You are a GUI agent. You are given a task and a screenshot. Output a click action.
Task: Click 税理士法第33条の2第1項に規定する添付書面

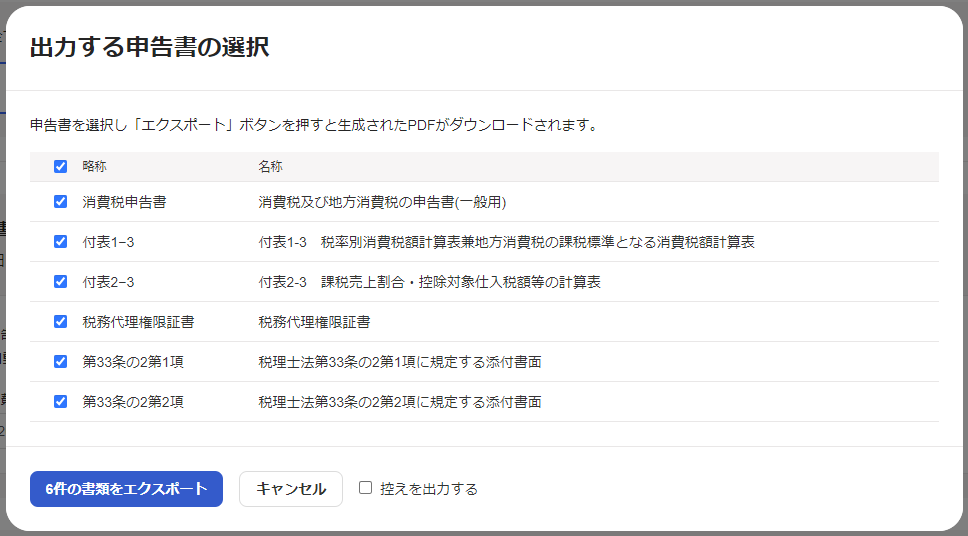tap(399, 362)
